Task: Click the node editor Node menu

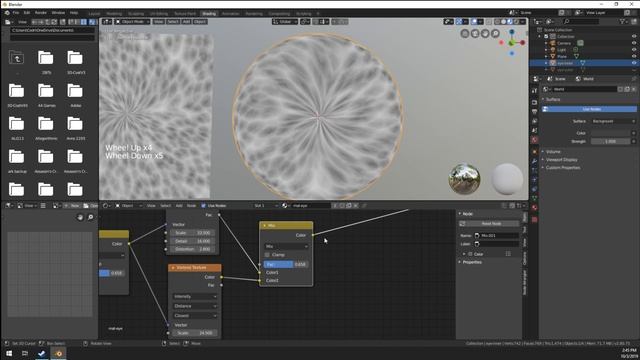Action: coord(191,206)
